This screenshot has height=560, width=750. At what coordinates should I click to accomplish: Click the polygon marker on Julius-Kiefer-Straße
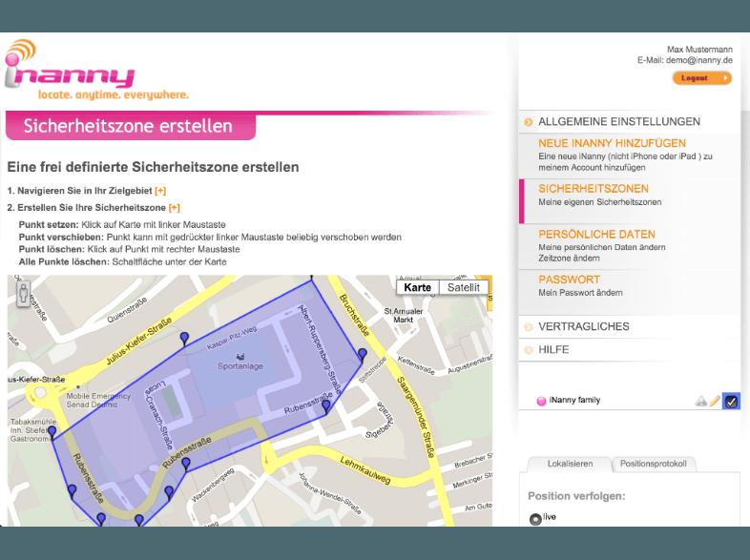184,338
